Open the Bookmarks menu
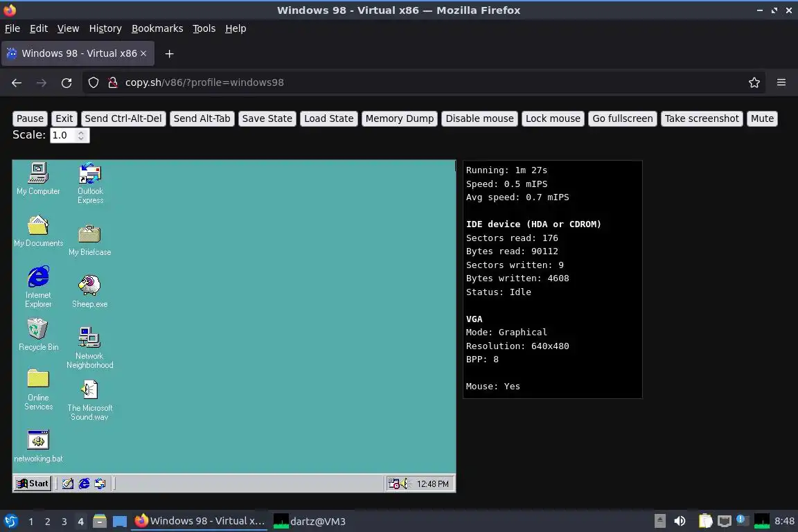The width and height of the screenshot is (798, 532). (157, 28)
